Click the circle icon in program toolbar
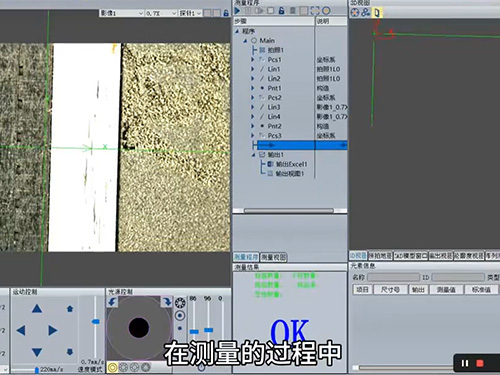500x375 pixels. (326, 11)
